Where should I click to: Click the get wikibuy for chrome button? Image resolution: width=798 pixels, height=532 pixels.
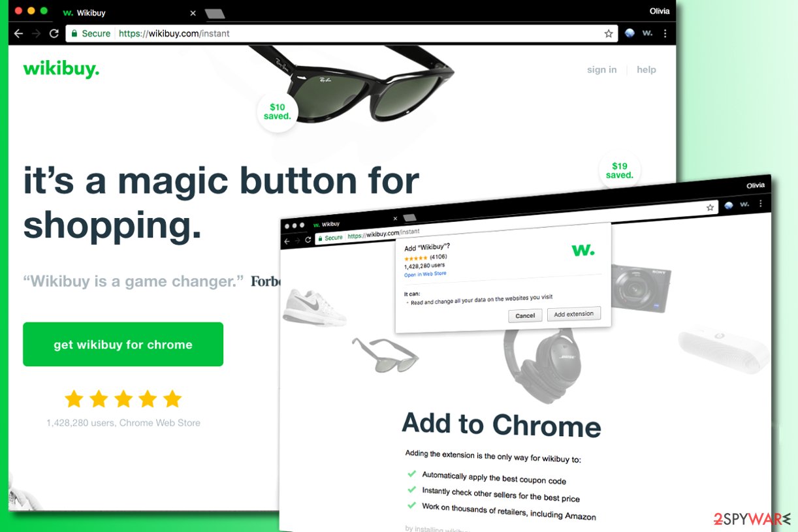123,344
